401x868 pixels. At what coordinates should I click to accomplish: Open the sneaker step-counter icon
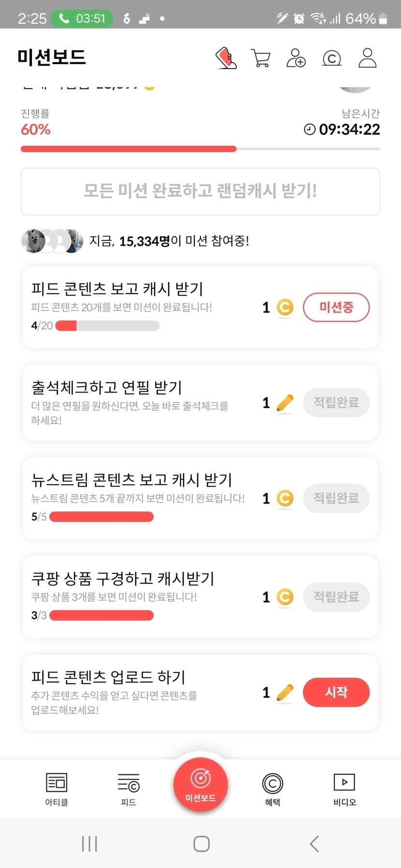click(x=226, y=58)
